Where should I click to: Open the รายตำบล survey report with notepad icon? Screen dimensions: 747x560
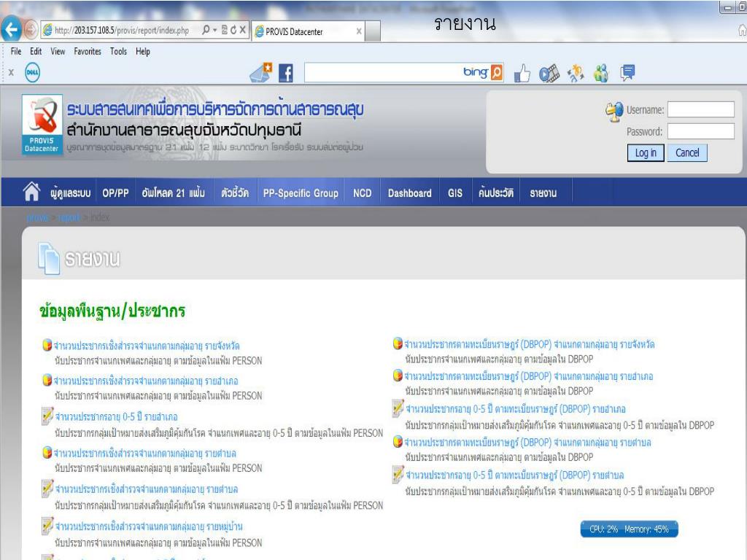[147, 489]
